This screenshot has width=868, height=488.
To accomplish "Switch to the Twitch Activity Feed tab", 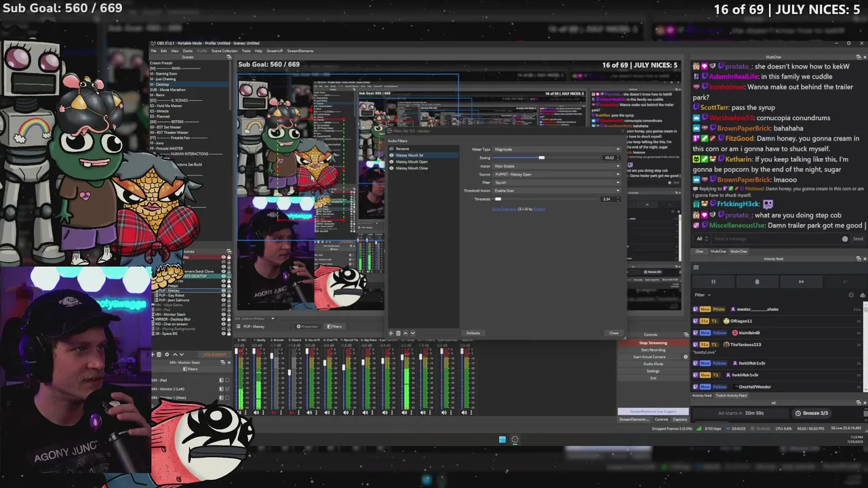I will point(732,395).
